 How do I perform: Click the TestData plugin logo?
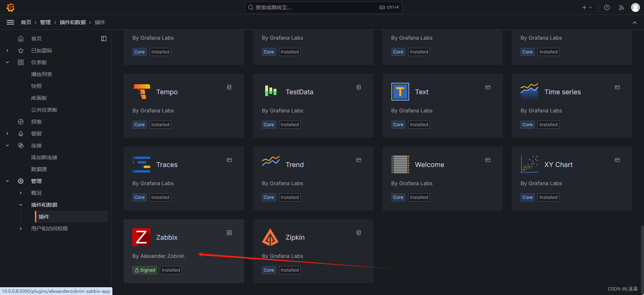point(271,92)
